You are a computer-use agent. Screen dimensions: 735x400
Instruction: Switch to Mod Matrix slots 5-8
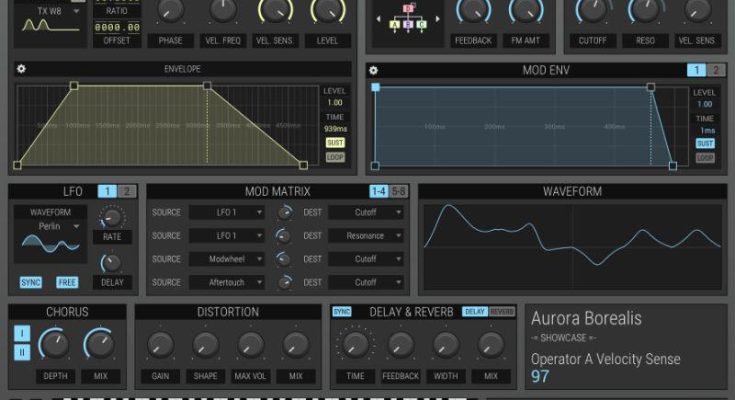point(398,191)
